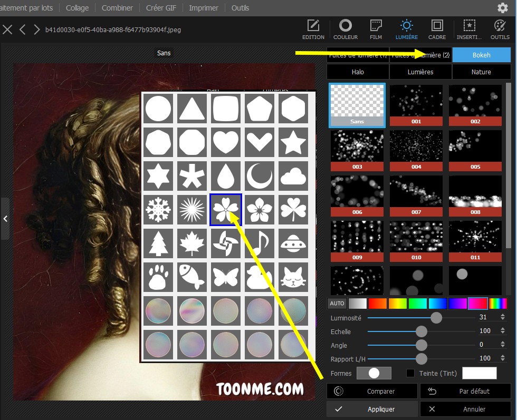Edit the Luminosité value field
This screenshot has height=420, width=517.
(487, 317)
